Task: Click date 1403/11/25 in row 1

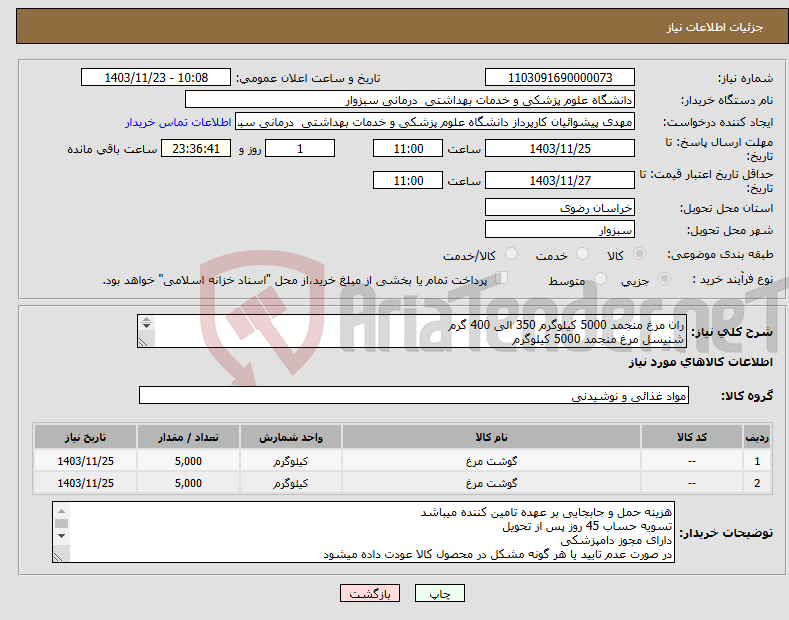Action: 86,461
